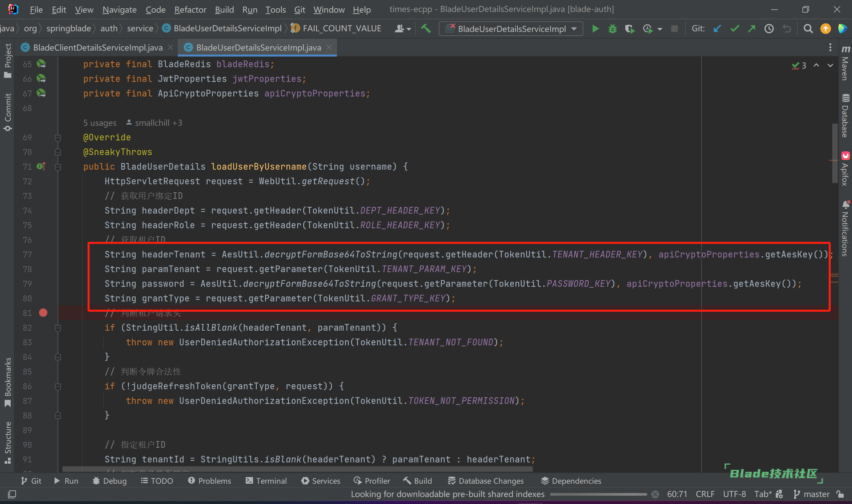
Task: Click the Spring bean gutter icon on line 65
Action: pyautogui.click(x=41, y=64)
